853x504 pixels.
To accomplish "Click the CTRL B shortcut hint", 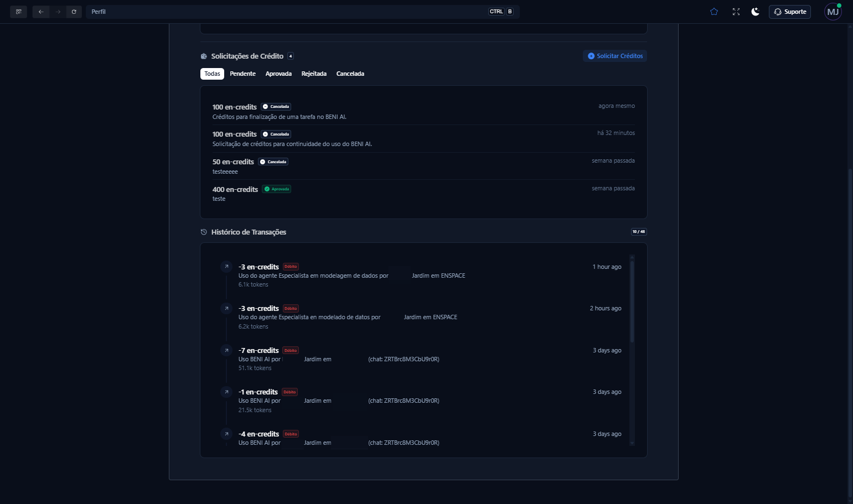I will tap(501, 12).
